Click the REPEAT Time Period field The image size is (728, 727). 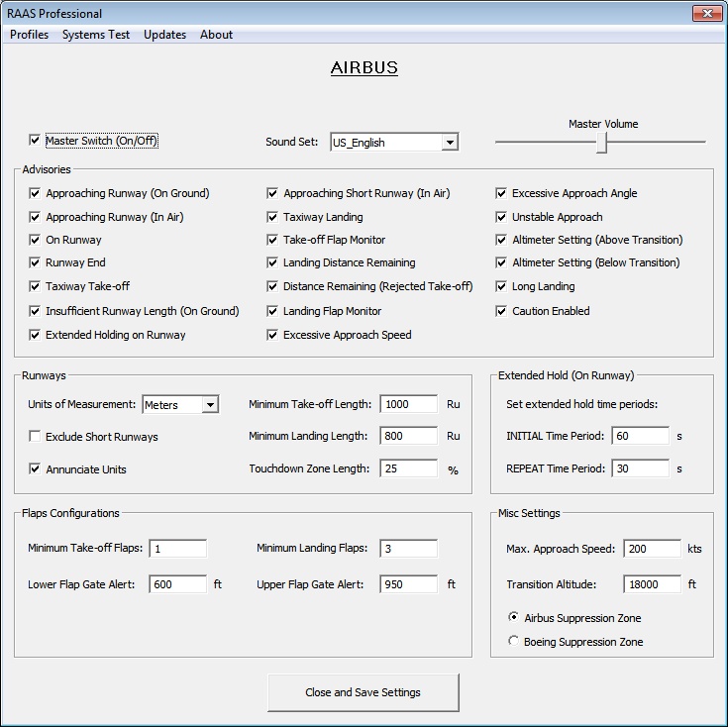point(641,468)
